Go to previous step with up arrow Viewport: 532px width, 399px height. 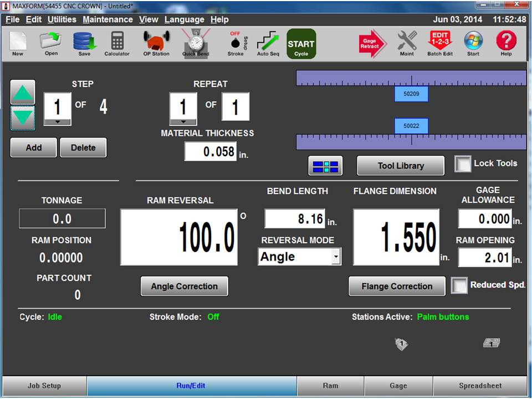pos(23,92)
